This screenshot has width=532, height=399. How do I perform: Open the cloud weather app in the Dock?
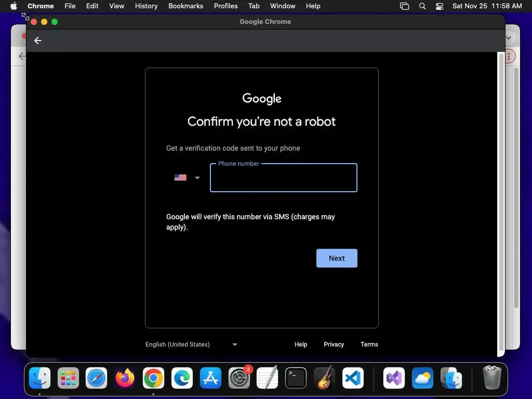tap(422, 378)
